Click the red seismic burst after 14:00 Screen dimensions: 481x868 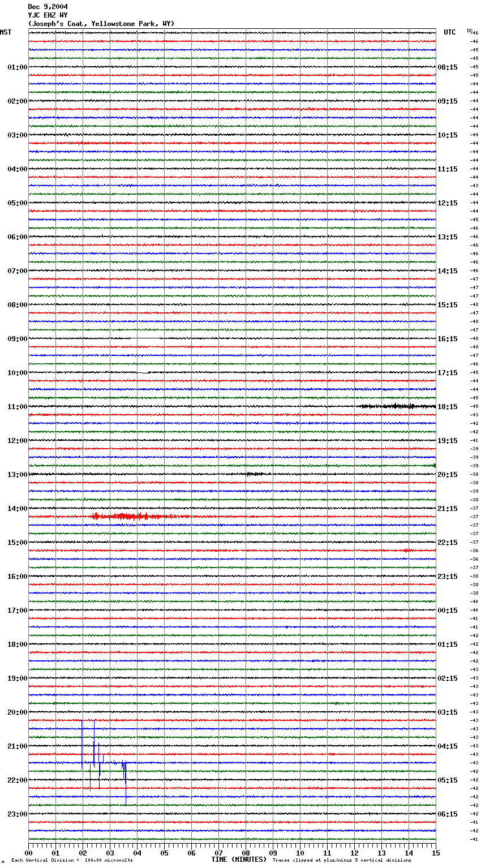139,516
